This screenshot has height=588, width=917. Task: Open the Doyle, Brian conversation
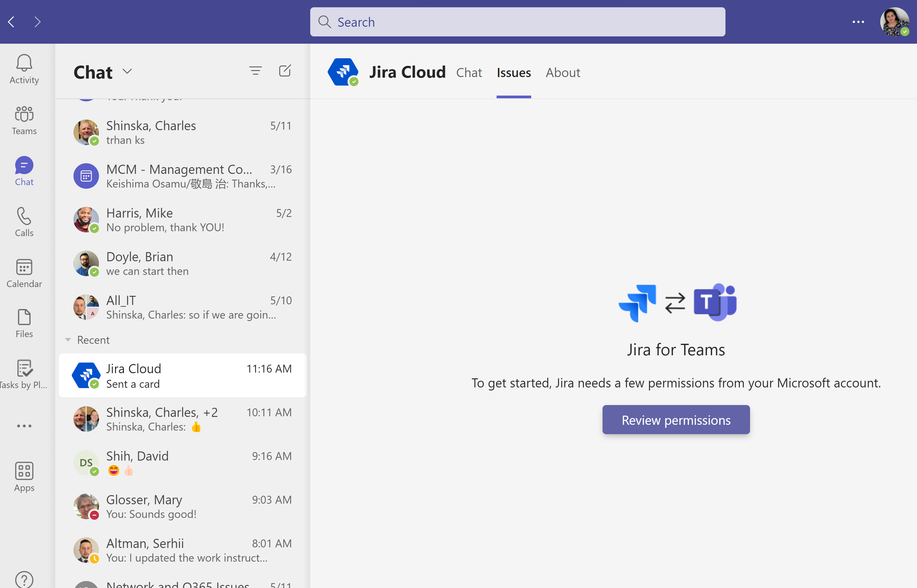(182, 263)
